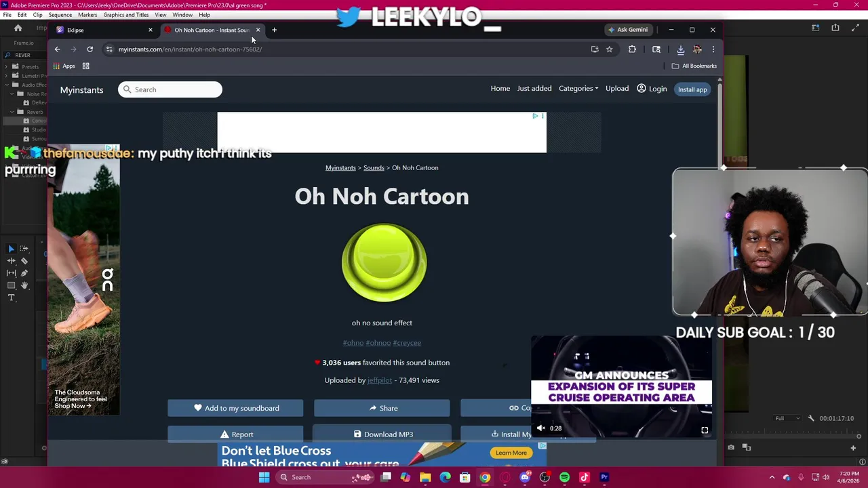
Task: Open the Markers menu in Premiere
Action: 87,15
